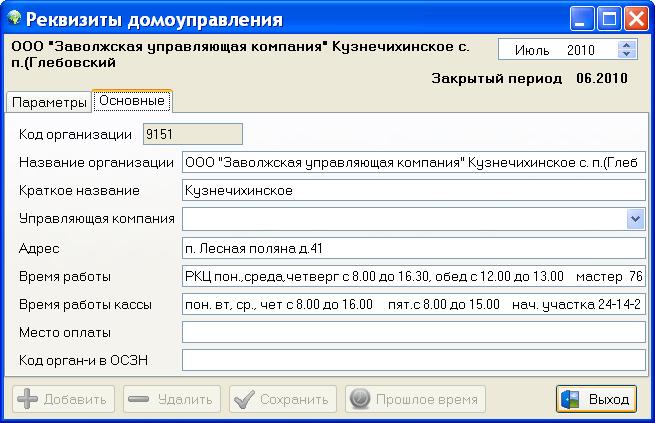This screenshot has height=423, width=655.
Task: Click the door icon on Выход button
Action: 571,399
